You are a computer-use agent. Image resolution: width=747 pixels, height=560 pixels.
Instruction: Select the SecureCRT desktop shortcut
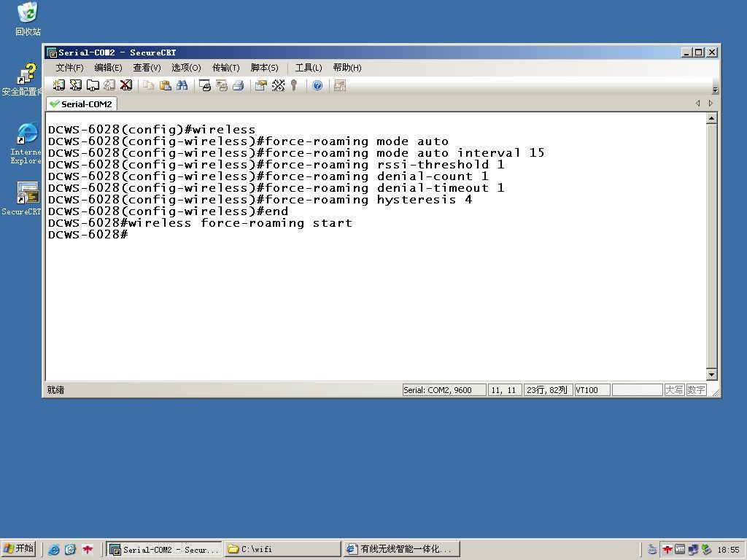22,198
